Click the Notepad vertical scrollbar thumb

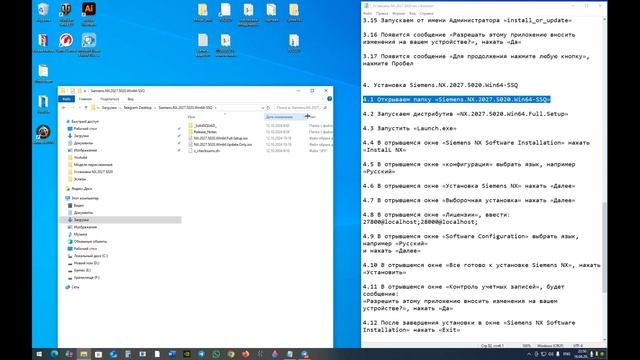click(x=604, y=247)
